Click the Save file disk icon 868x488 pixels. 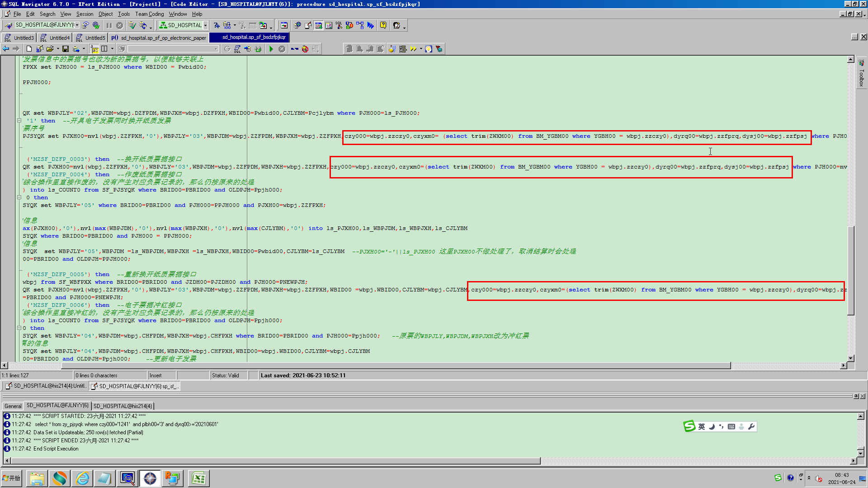[66, 49]
